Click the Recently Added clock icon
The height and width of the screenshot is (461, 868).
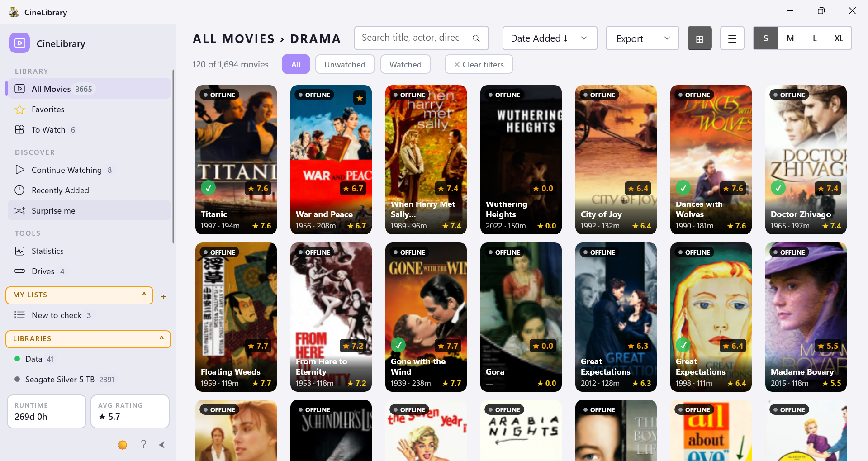point(19,190)
